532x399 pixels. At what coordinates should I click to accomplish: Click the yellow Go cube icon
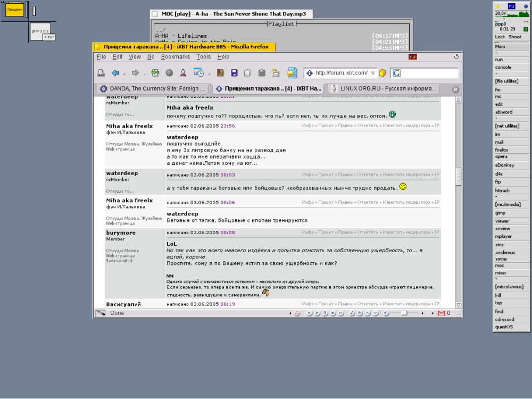(383, 73)
